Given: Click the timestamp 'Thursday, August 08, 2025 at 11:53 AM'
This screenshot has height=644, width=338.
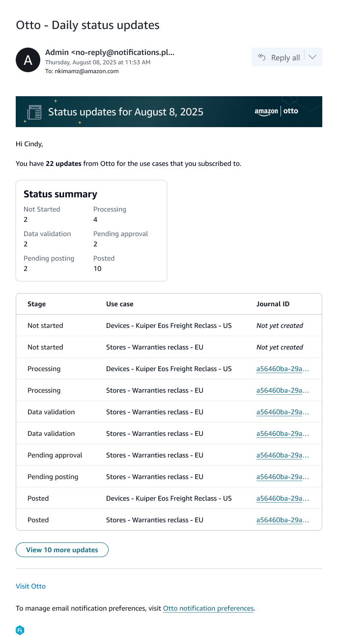Looking at the screenshot, I should [x=98, y=62].
